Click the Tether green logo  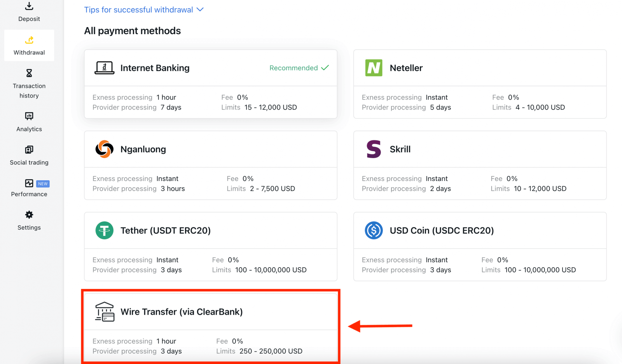point(104,230)
